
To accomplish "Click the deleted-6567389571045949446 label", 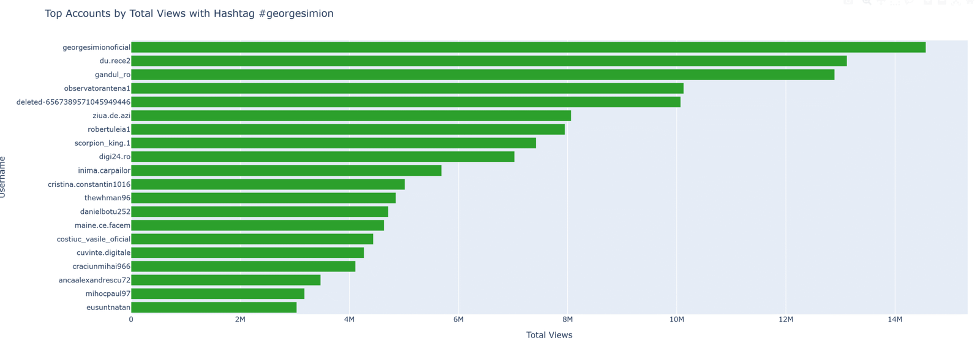I will tap(73, 102).
